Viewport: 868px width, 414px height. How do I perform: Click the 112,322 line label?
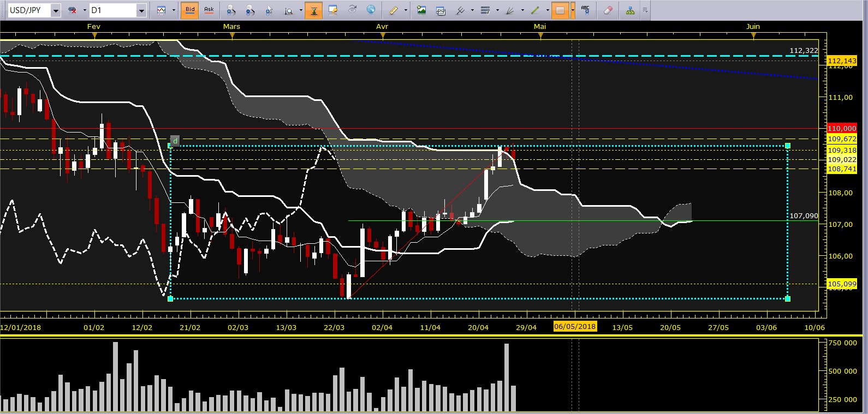point(804,50)
